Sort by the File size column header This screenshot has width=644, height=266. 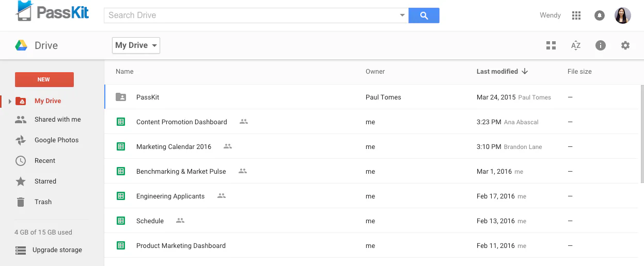click(579, 72)
